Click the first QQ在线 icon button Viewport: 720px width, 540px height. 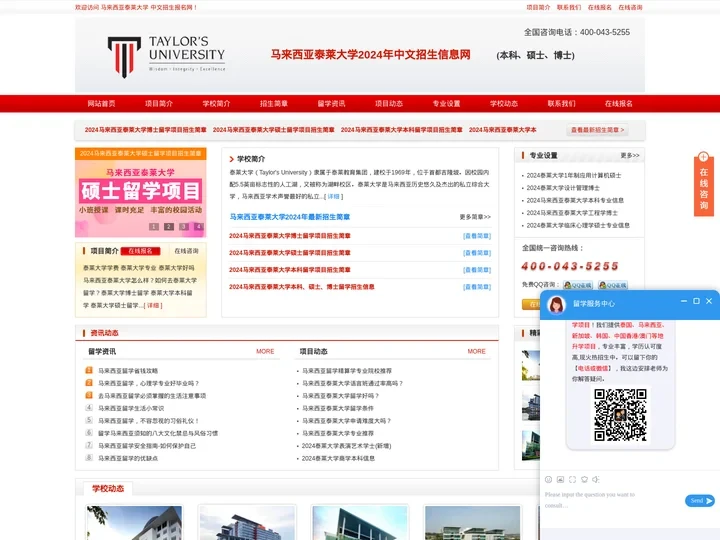pos(578,285)
